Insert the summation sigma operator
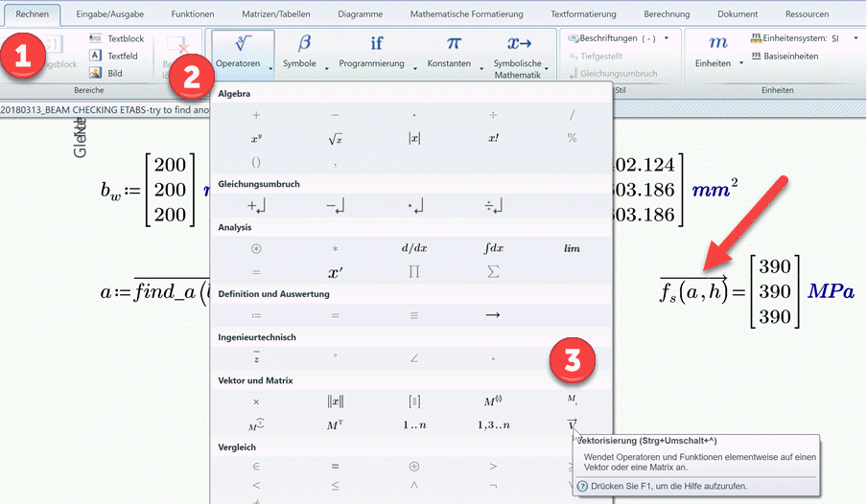Image resolution: width=867 pixels, height=504 pixels. pyautogui.click(x=493, y=272)
